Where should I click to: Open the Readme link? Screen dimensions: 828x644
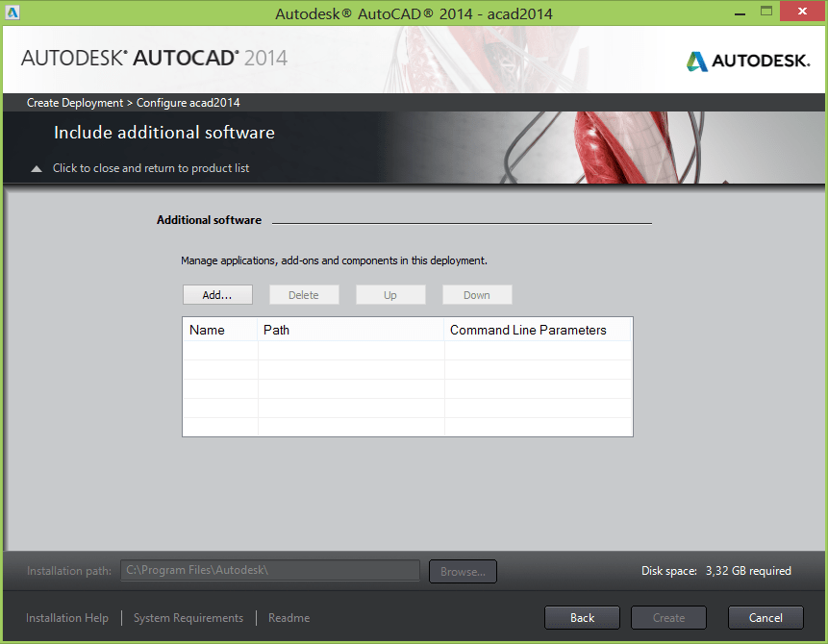point(289,618)
